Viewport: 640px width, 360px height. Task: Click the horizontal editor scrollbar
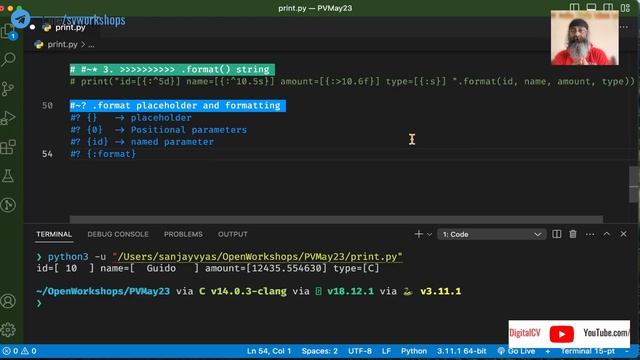pos(336,220)
